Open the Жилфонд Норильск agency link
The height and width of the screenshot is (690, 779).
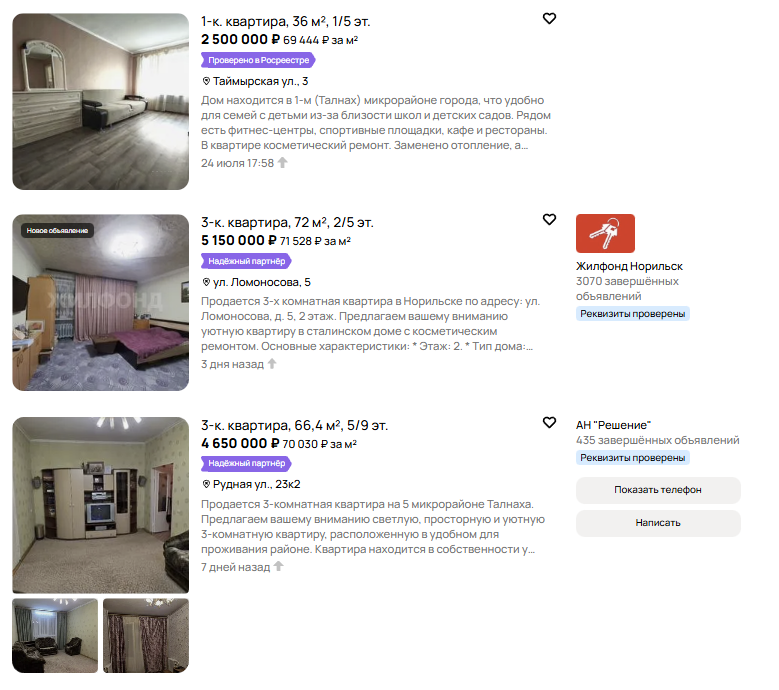click(x=629, y=266)
